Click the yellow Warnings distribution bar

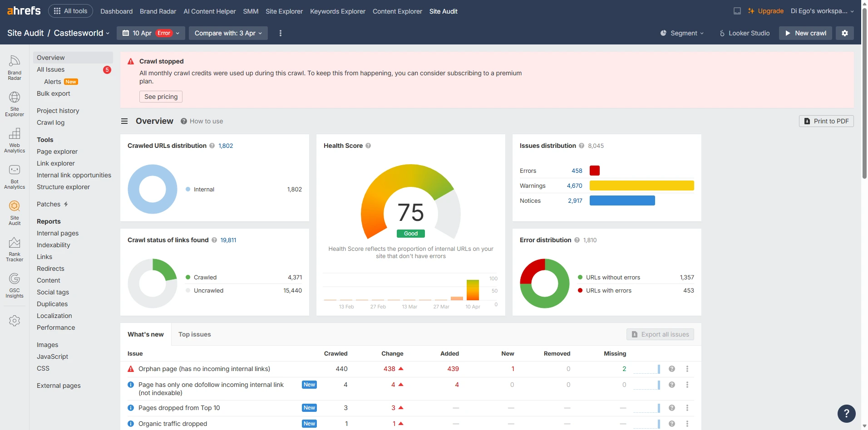642,186
